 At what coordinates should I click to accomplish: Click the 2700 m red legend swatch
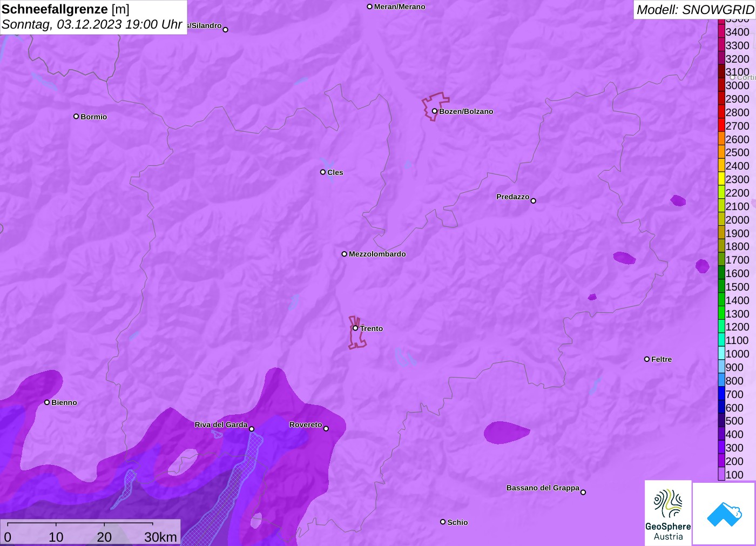pos(721,126)
